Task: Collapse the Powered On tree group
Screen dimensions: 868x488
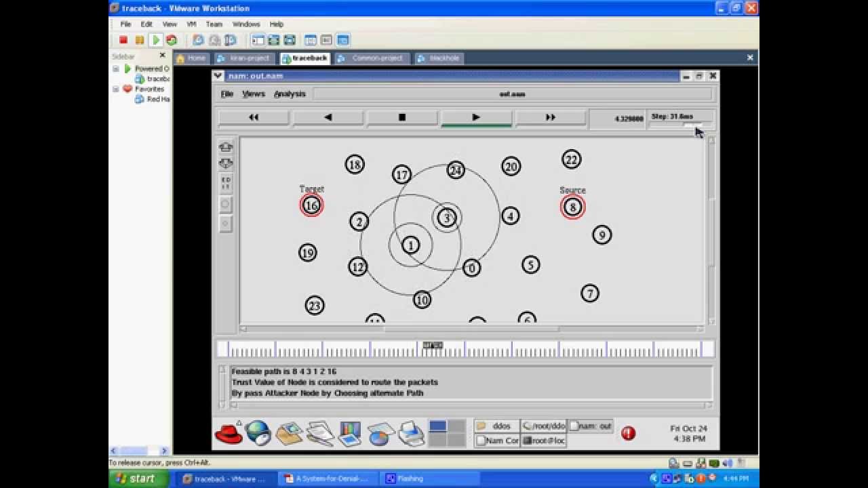Action: (115, 68)
